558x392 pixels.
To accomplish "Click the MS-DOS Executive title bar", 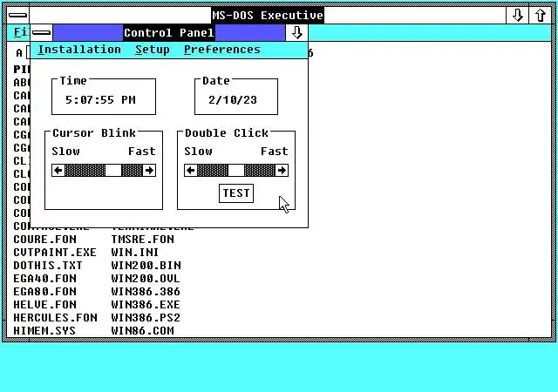I will [x=268, y=16].
